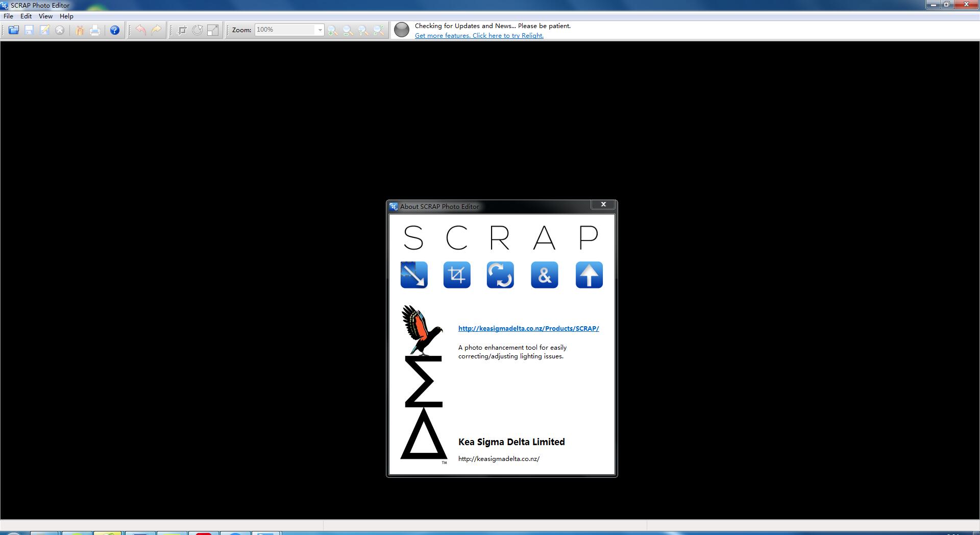
Task: Select the Rotate tool in the toolbar
Action: pos(198,30)
